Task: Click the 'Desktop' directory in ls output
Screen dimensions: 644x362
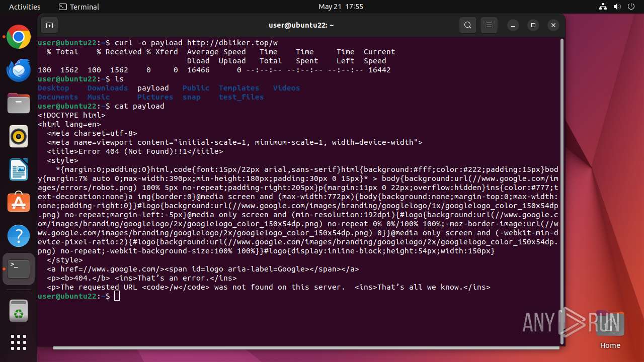Action: point(53,88)
